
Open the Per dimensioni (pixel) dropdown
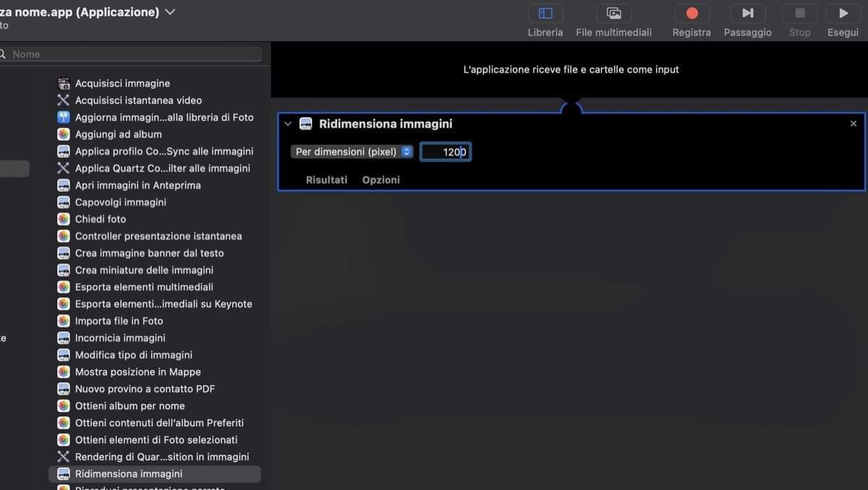(x=352, y=151)
